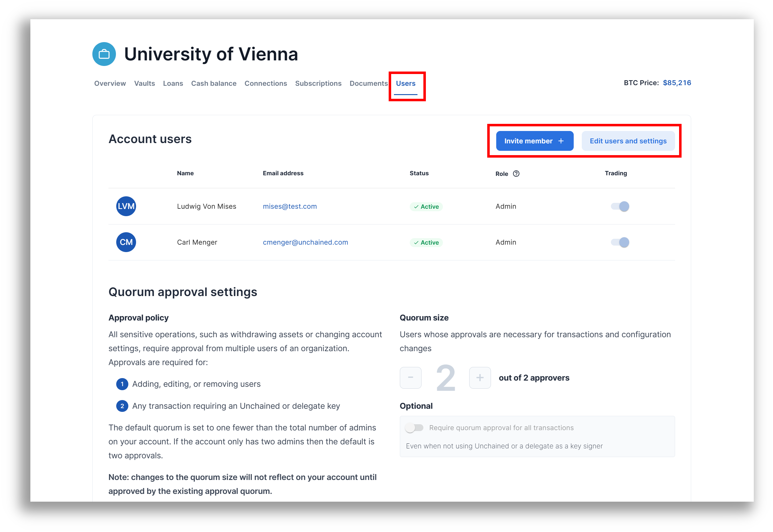Switch to the Documents tab
Image resolution: width=773 pixels, height=532 pixels.
tap(368, 83)
